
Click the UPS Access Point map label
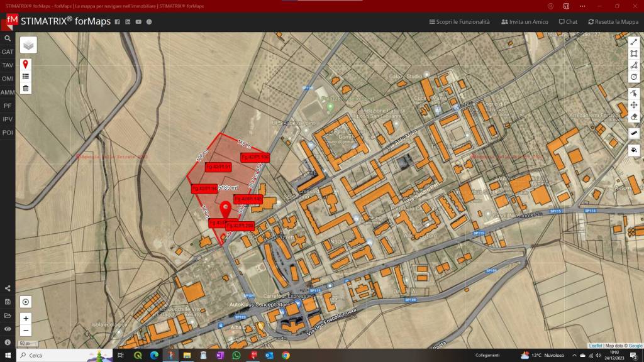294,123
